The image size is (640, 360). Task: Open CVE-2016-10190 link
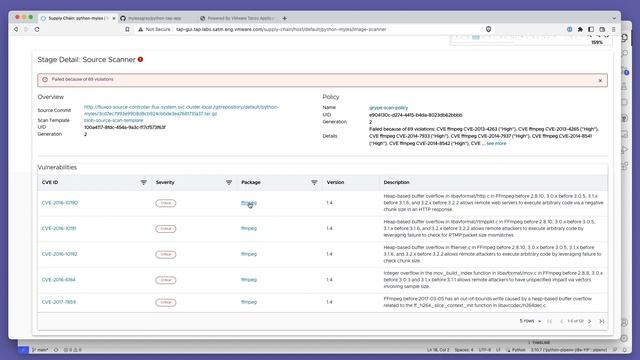point(60,203)
